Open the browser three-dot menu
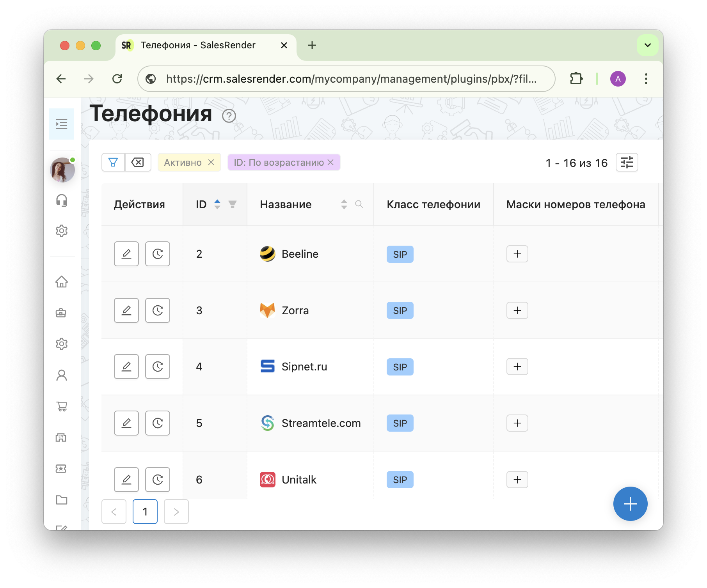Viewport: 707px width, 588px height. click(x=646, y=79)
